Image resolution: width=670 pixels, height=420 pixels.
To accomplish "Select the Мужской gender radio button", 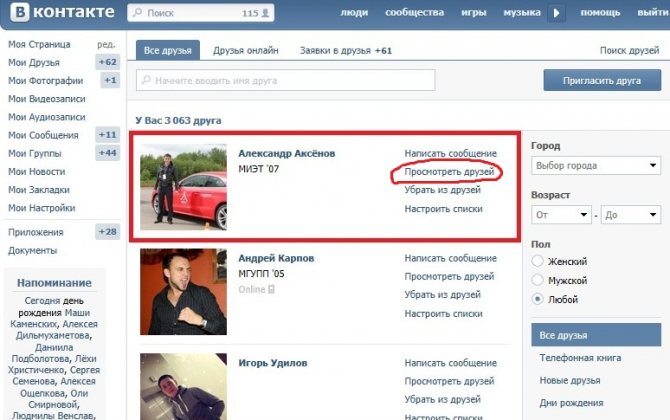I will click(x=537, y=280).
